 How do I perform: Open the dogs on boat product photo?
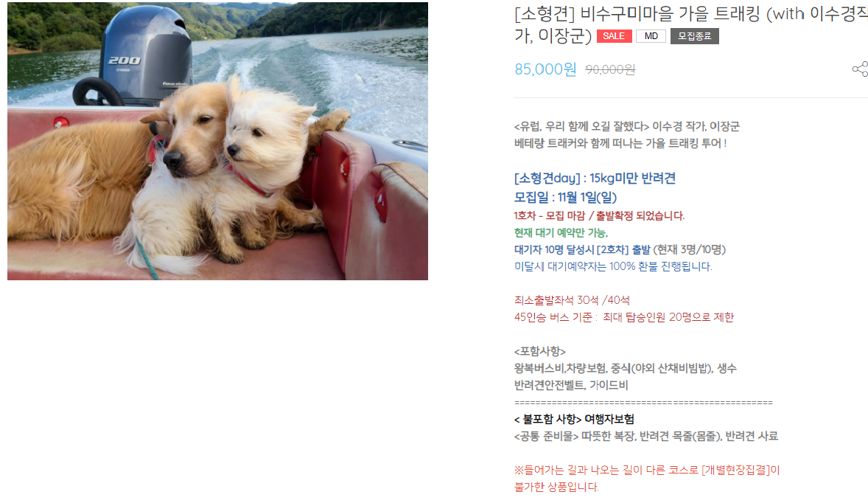(x=217, y=141)
